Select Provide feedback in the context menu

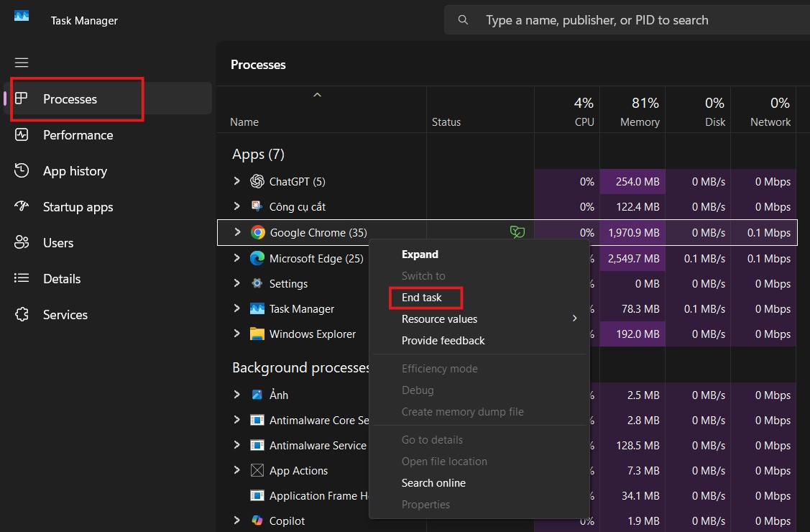point(443,340)
